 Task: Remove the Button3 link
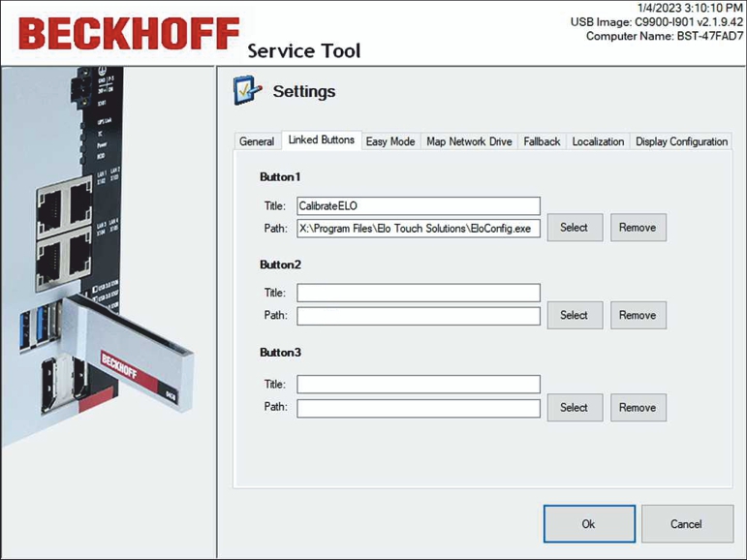(x=638, y=408)
